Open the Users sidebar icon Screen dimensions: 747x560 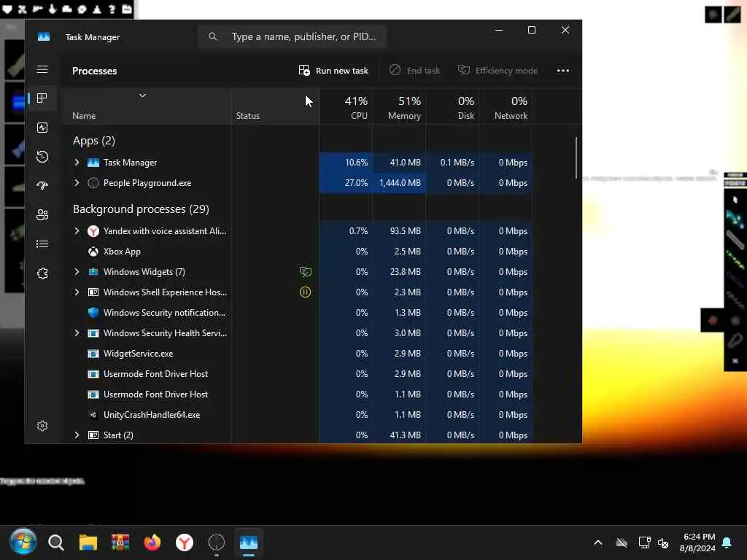(x=42, y=215)
